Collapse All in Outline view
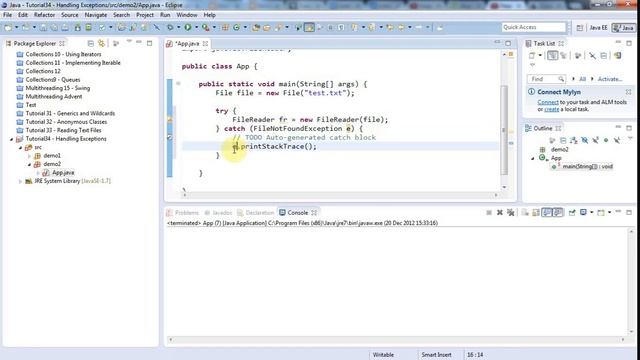The image size is (640, 360). point(563,140)
